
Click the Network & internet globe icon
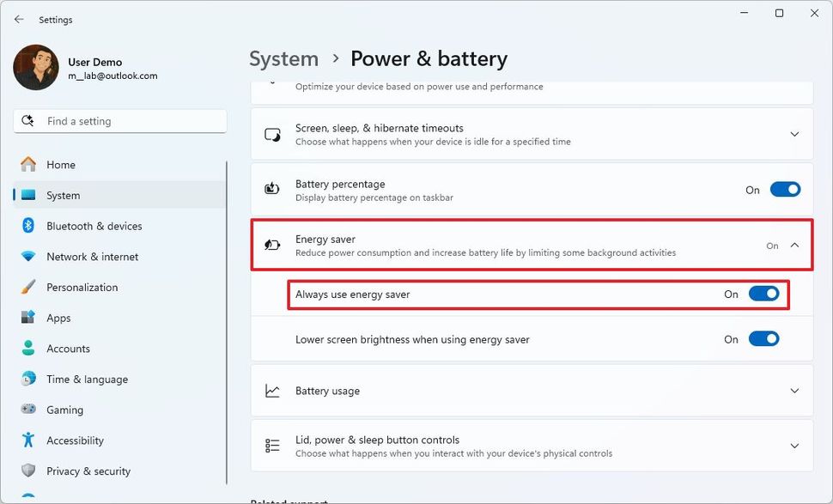(27, 257)
